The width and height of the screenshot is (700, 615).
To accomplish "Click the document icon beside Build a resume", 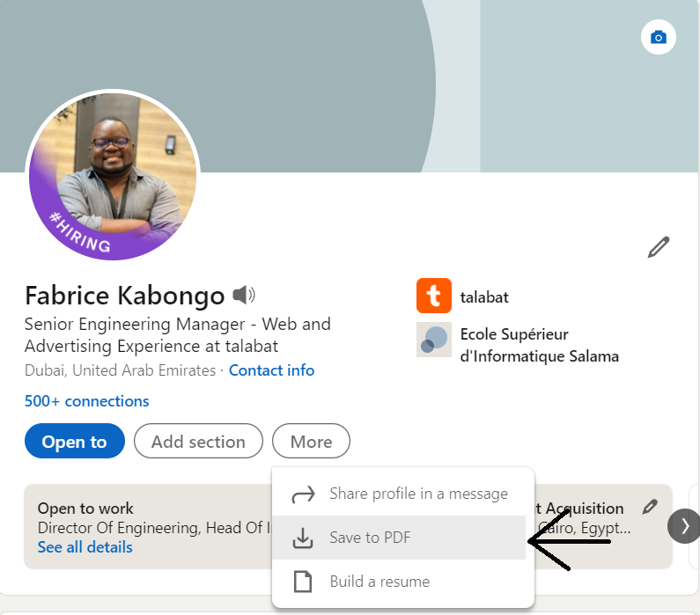I will [303, 582].
